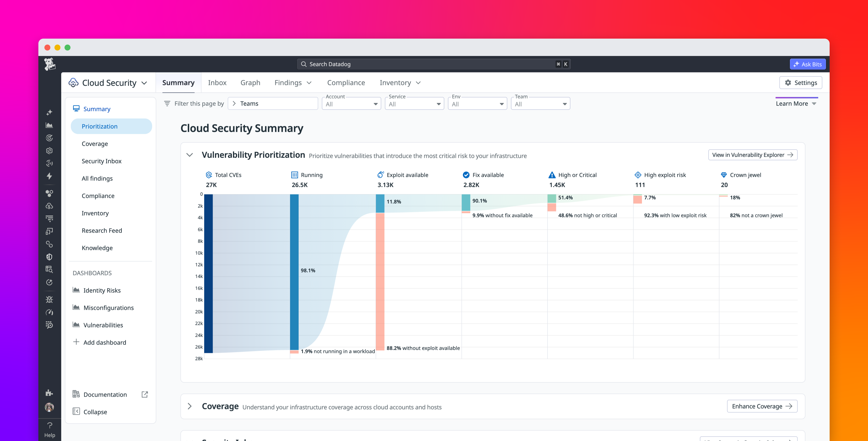Open the log search list icon in left rail
The height and width of the screenshot is (441, 868).
49,325
